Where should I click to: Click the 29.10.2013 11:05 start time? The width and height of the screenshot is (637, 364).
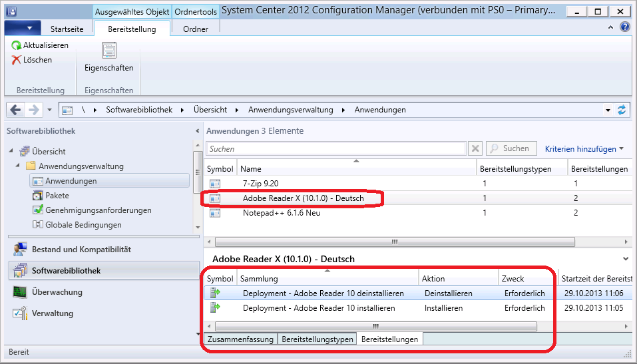(x=594, y=308)
